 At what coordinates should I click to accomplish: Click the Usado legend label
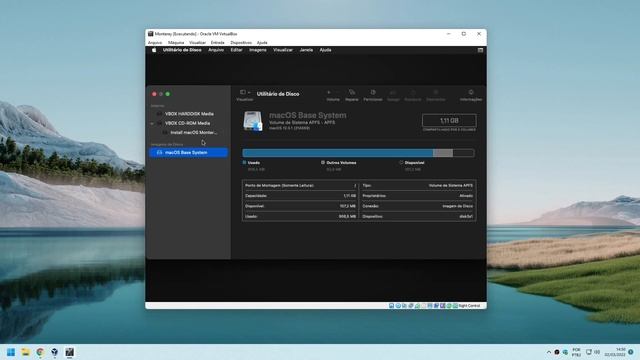point(253,162)
